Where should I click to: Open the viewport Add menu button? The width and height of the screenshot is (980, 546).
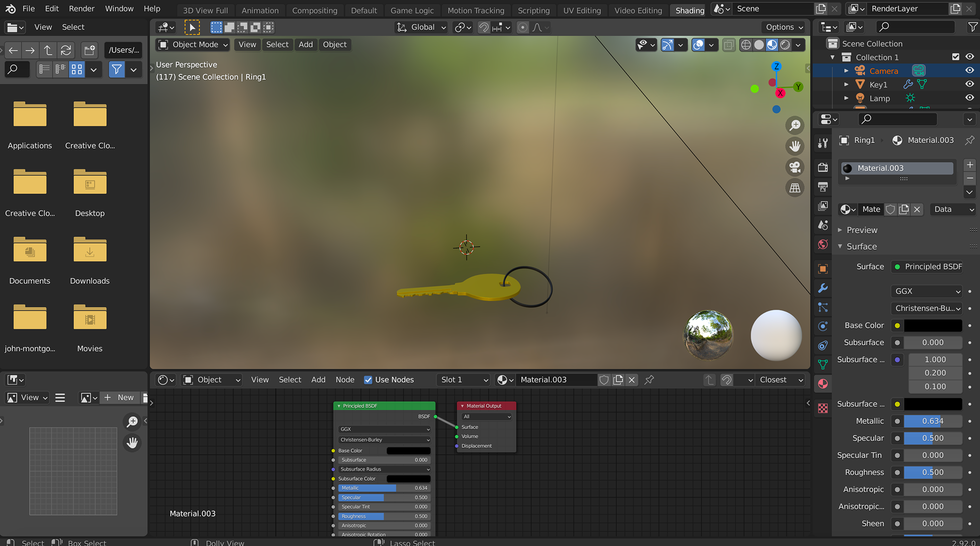click(305, 45)
